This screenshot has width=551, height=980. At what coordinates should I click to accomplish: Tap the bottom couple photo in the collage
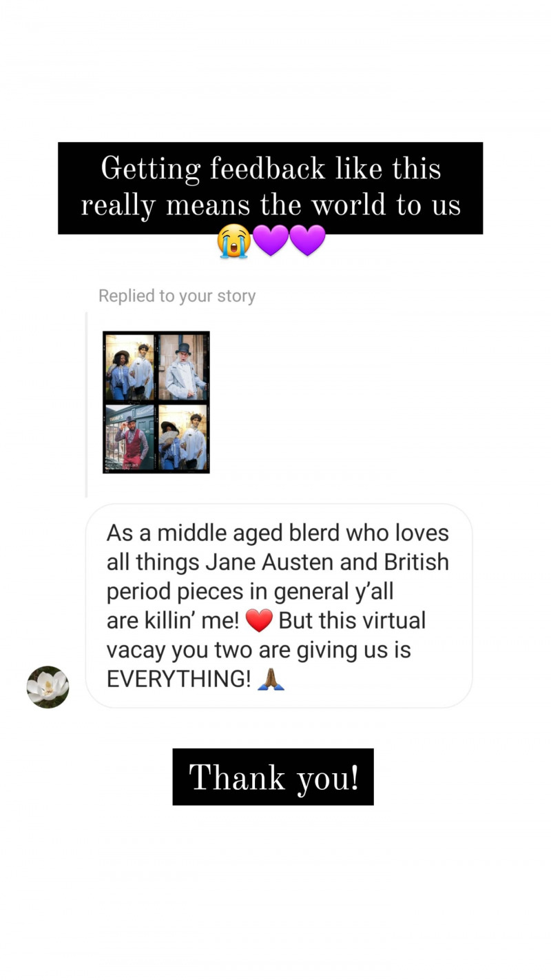(x=182, y=437)
